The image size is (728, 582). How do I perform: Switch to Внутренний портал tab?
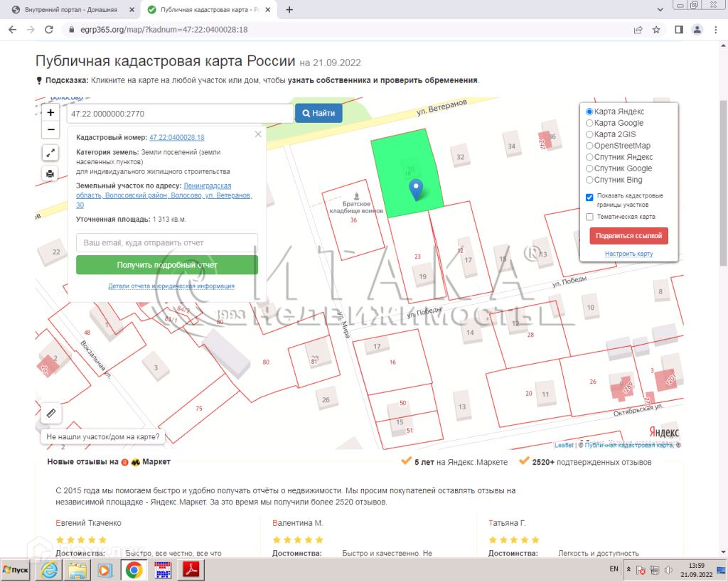point(70,10)
